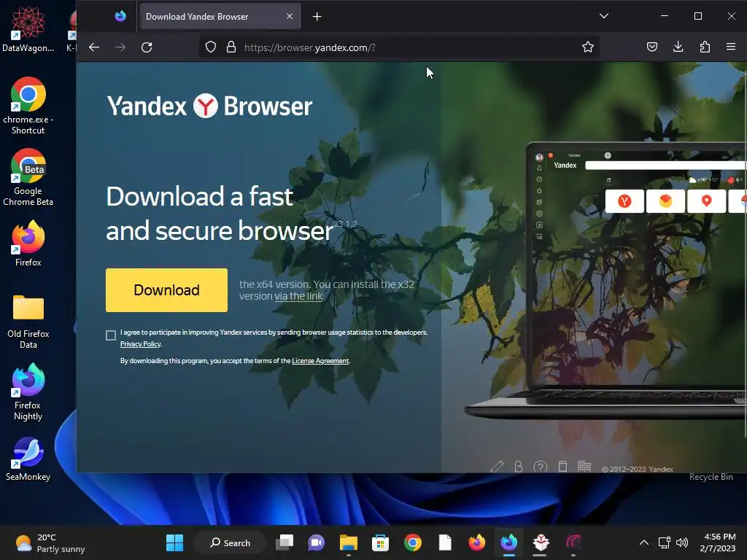Open Google Chrome from the taskbar

click(x=413, y=542)
